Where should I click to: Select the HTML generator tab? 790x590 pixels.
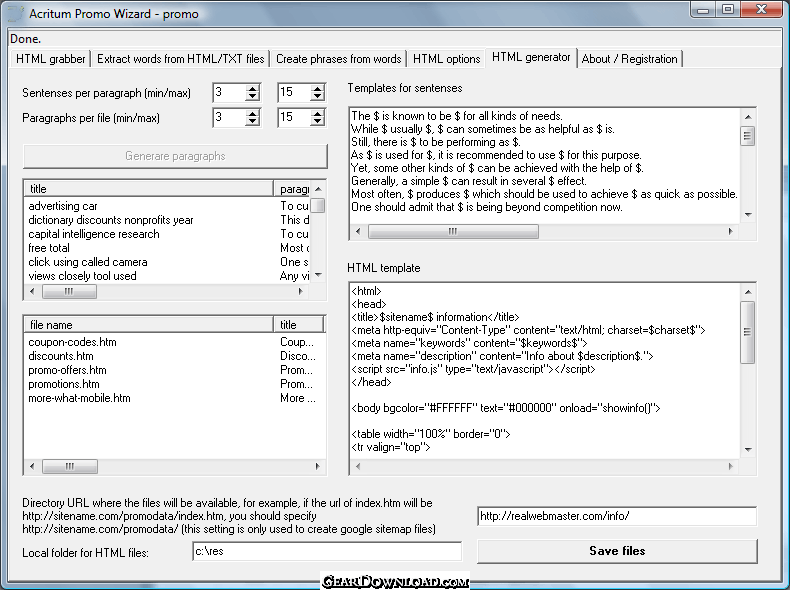coord(531,57)
